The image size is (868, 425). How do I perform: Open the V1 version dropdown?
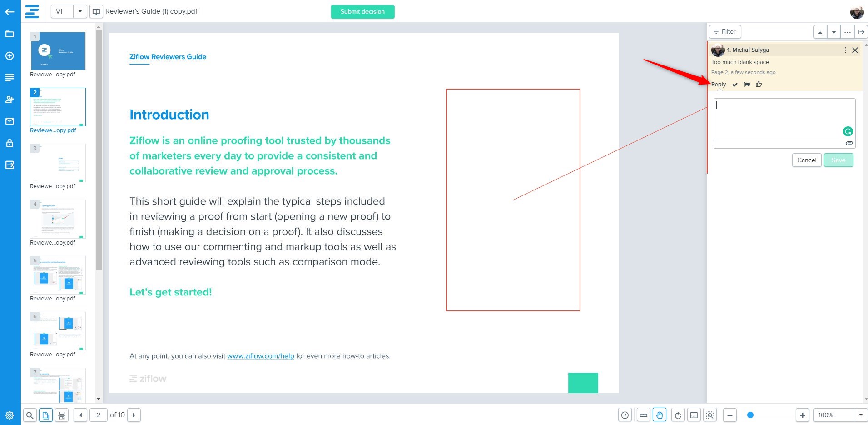click(x=80, y=11)
